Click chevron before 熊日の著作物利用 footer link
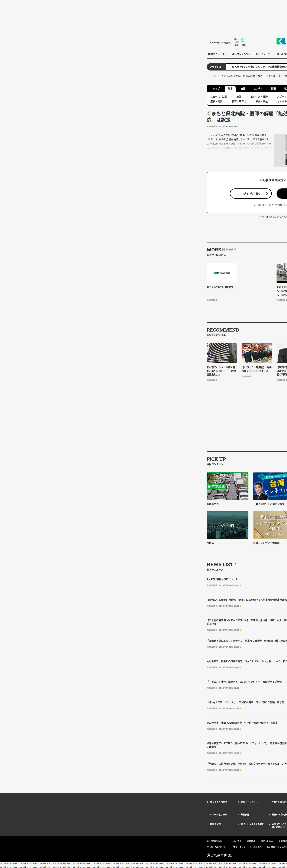 (208, 802)
